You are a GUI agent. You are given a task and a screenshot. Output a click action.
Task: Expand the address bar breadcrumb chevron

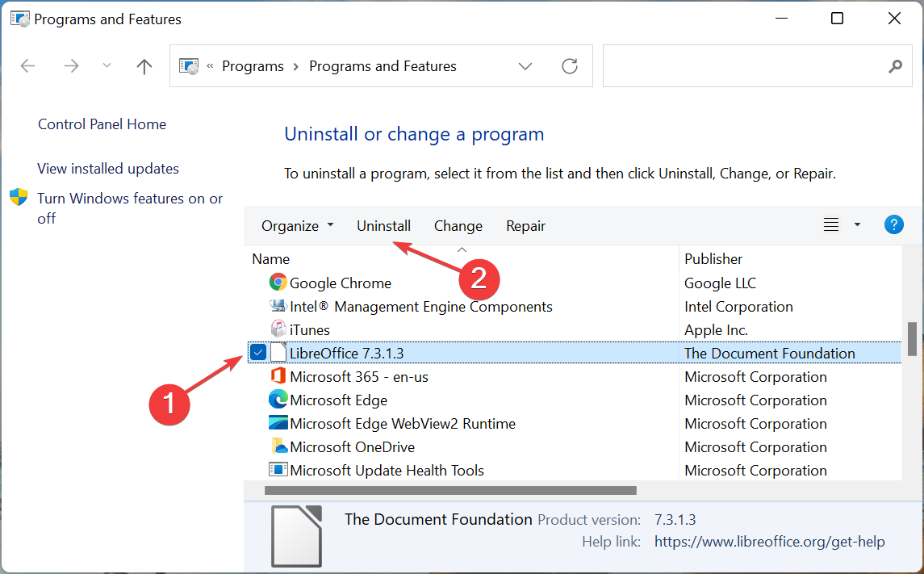coord(525,65)
